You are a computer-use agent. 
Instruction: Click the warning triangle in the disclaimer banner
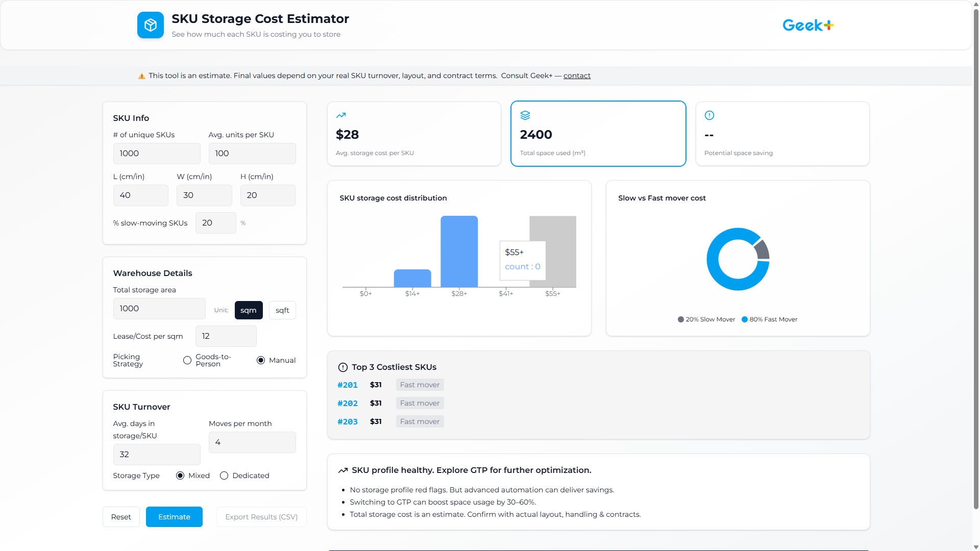click(x=141, y=76)
